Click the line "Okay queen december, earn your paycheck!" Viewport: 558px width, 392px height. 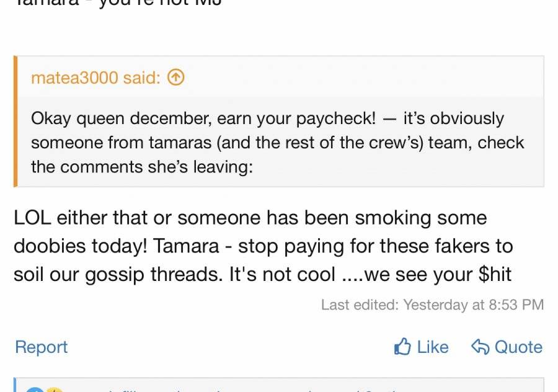coord(203,118)
